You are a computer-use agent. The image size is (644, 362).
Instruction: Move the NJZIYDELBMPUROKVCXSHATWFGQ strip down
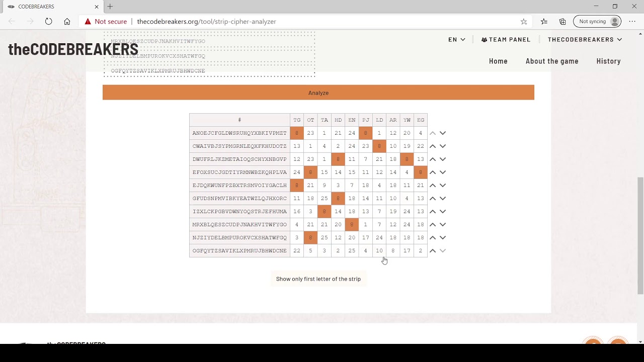point(443,238)
